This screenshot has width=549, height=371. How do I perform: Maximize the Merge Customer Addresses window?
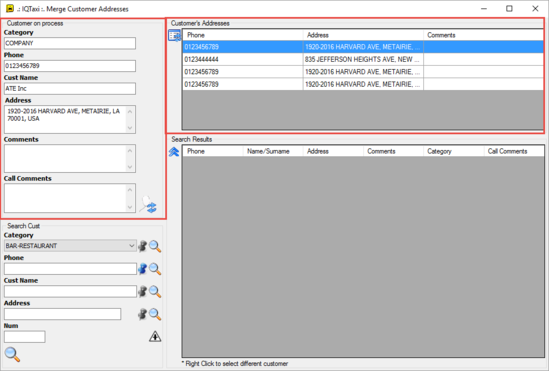509,8
